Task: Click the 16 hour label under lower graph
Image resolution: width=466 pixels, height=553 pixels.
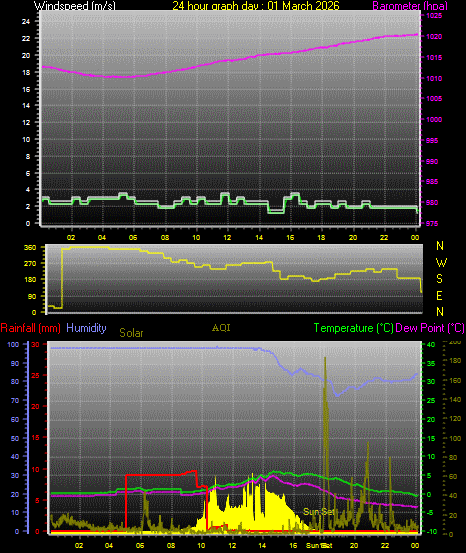Action: [x=293, y=545]
